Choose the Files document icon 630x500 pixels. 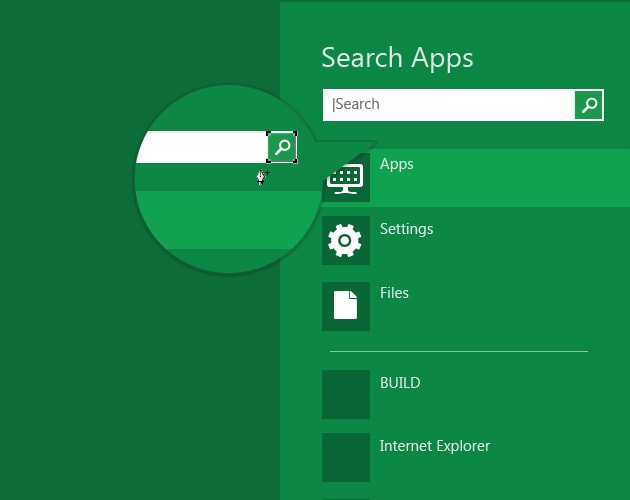click(346, 305)
